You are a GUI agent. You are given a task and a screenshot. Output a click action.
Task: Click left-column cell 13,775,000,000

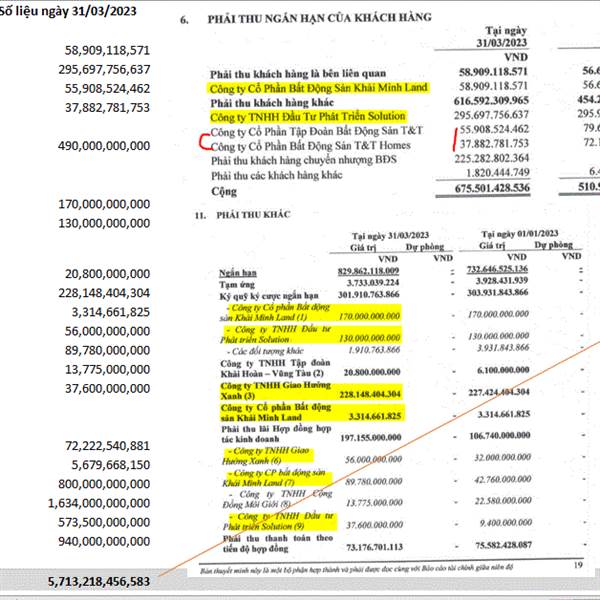(107, 369)
